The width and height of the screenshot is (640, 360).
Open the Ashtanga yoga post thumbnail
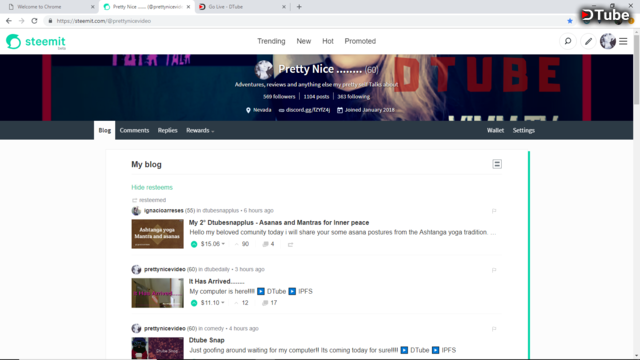point(158,234)
